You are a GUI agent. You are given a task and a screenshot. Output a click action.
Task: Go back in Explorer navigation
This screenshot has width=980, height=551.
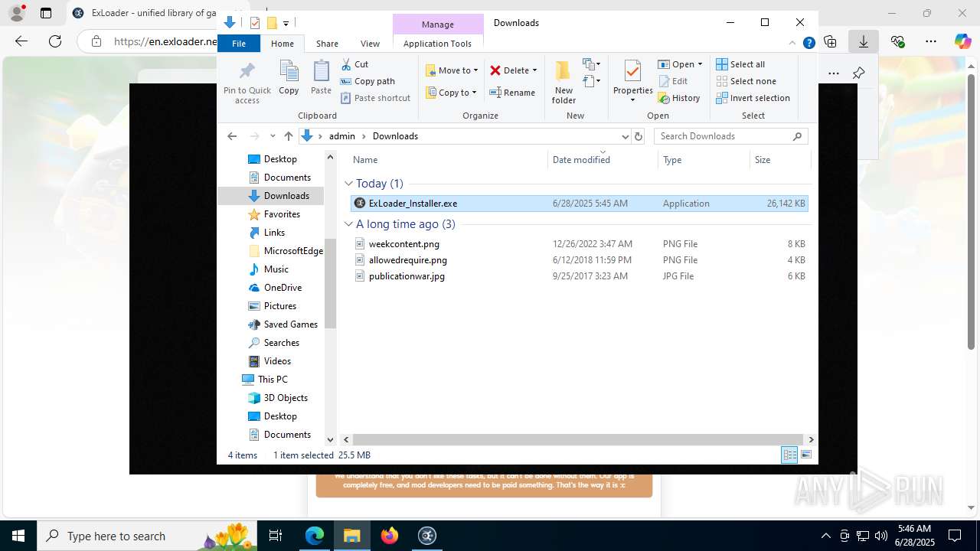(x=232, y=136)
